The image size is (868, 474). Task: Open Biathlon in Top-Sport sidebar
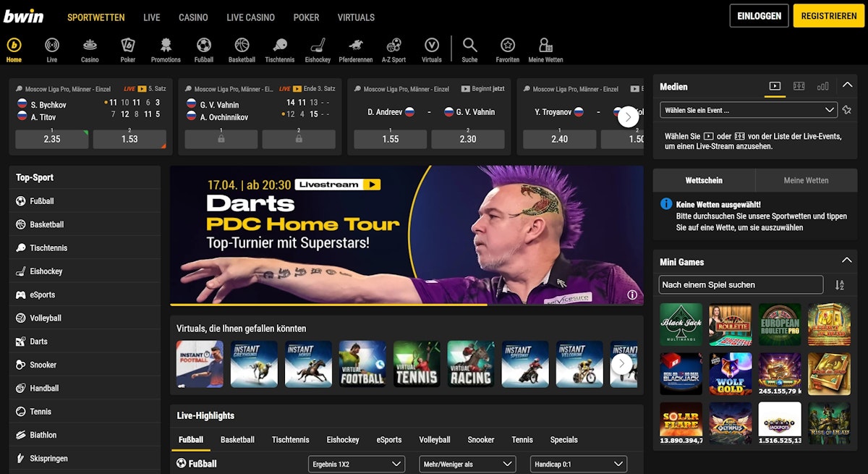pos(85,435)
